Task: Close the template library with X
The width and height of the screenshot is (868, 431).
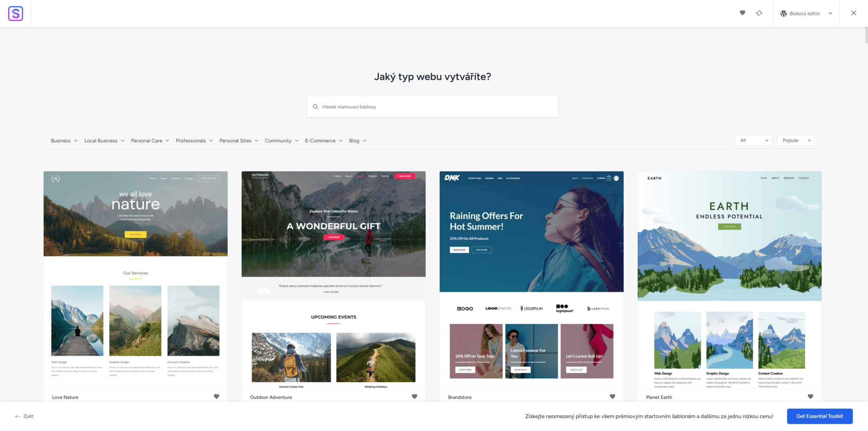Action: [x=854, y=13]
